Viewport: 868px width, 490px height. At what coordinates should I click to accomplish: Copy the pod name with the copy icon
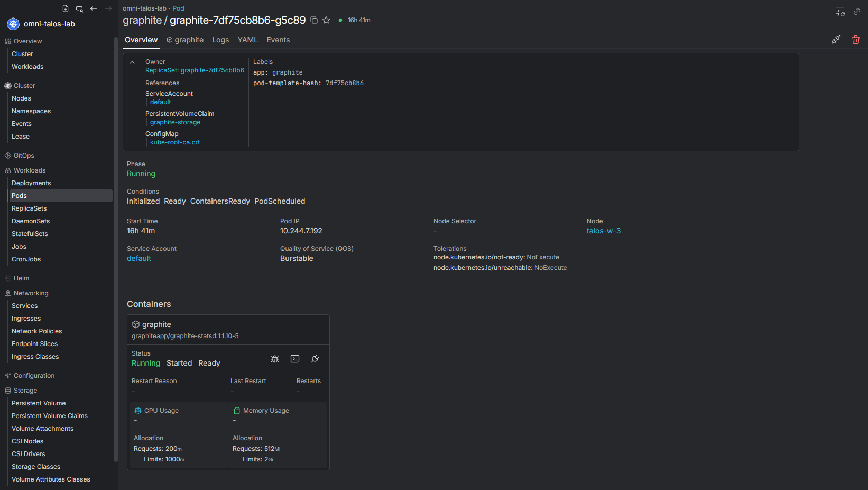[x=313, y=20]
